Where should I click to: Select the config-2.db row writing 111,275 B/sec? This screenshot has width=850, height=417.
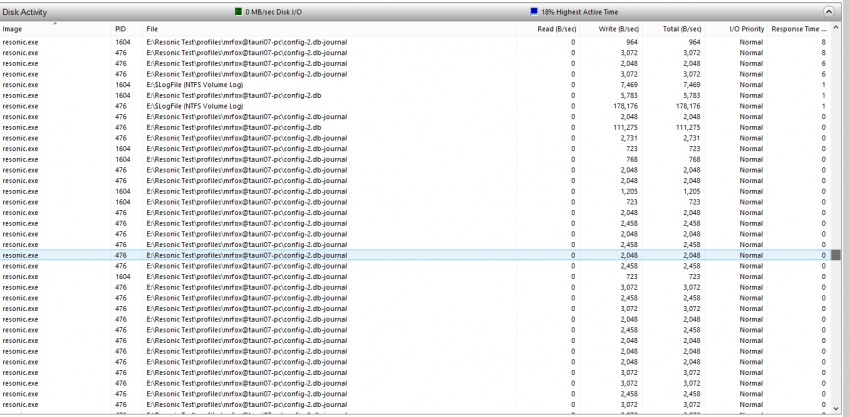(300, 127)
